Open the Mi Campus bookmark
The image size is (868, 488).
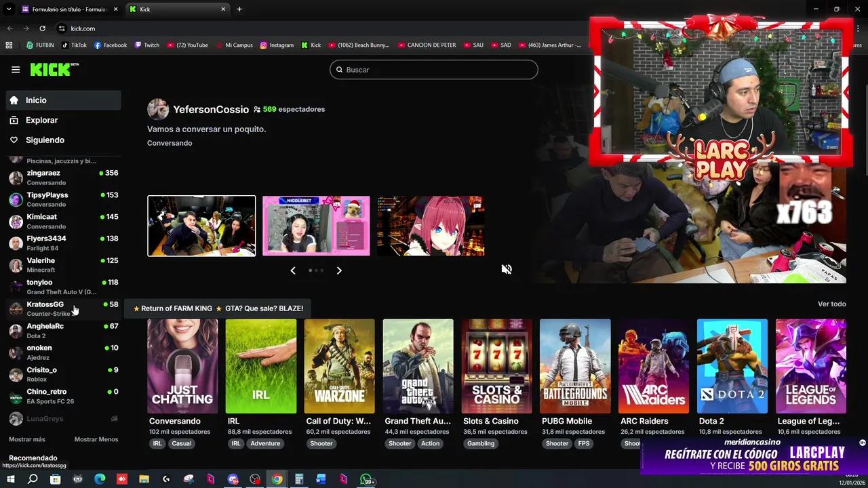233,45
